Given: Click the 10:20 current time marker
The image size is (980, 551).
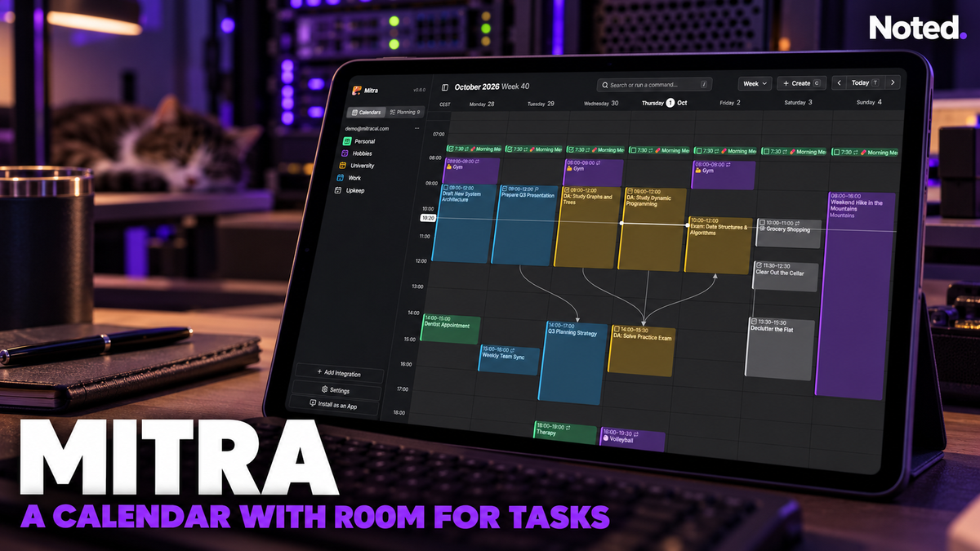Looking at the screenshot, I should 429,218.
